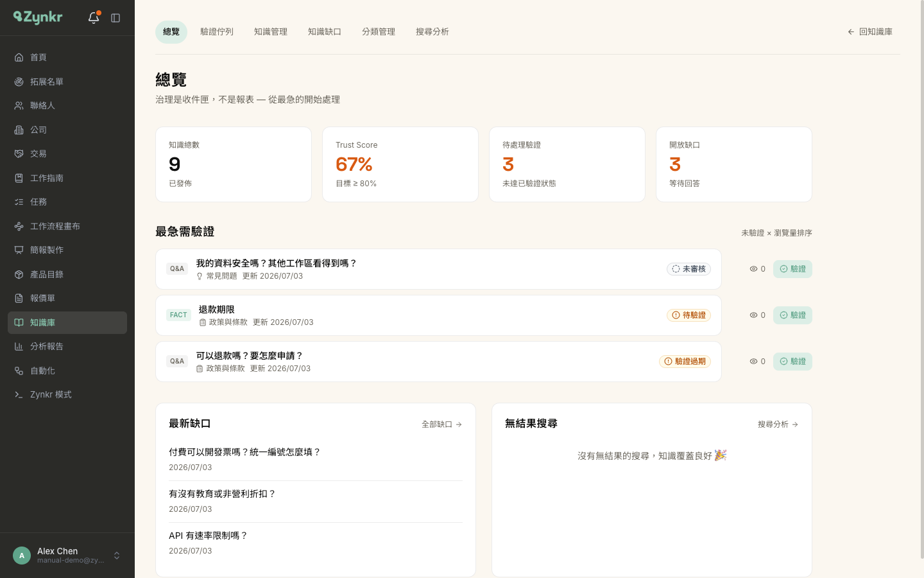Verify the 我的資料安全嗎 question

(792, 269)
